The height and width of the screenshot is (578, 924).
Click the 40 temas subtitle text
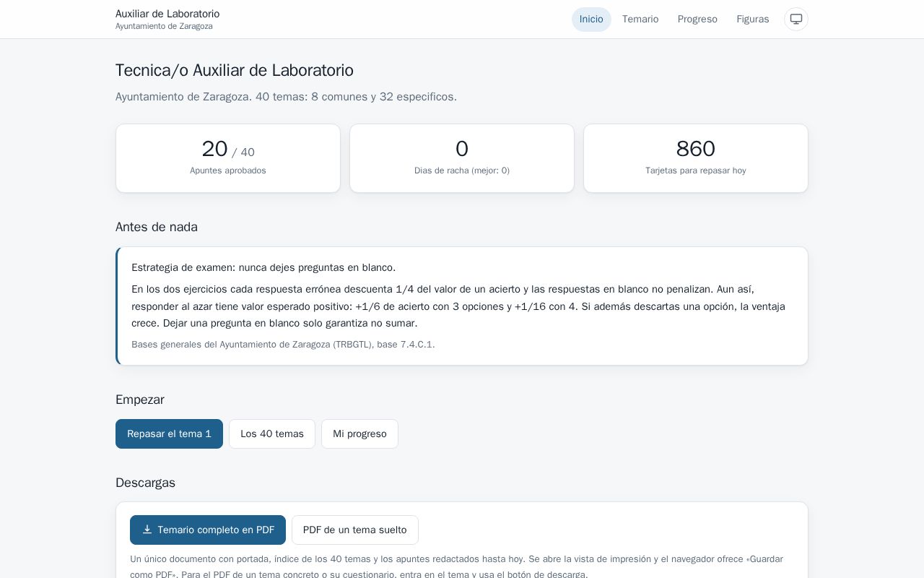point(286,97)
